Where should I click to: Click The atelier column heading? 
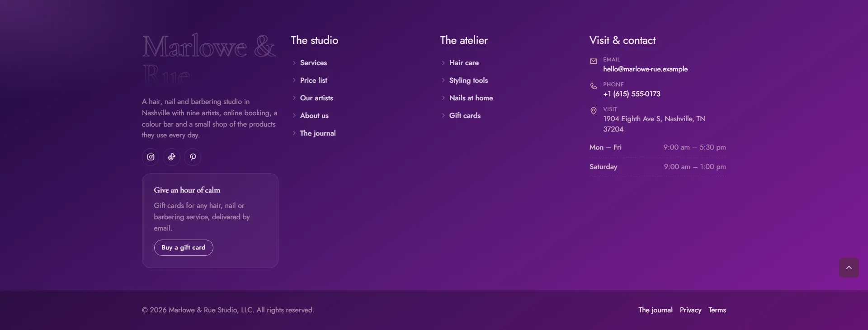click(x=464, y=40)
